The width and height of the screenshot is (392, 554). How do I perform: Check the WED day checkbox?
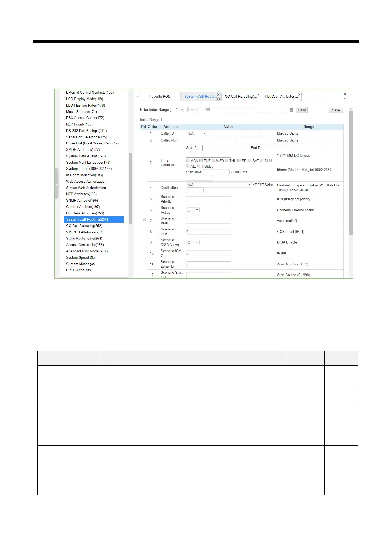click(x=213, y=160)
